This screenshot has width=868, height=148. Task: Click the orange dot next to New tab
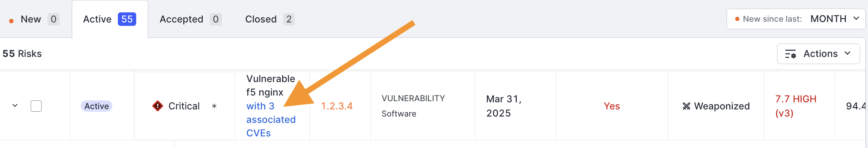(11, 21)
